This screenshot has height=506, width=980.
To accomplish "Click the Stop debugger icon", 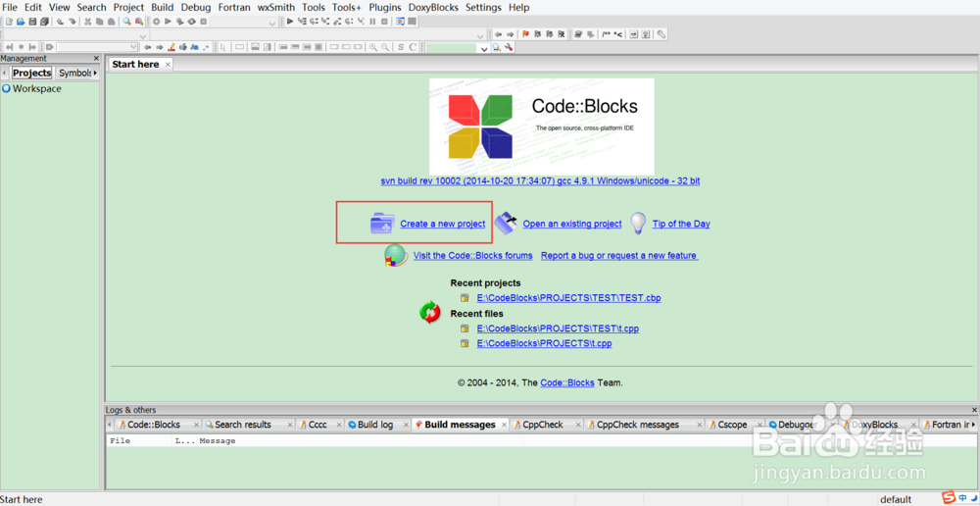I will [x=384, y=22].
